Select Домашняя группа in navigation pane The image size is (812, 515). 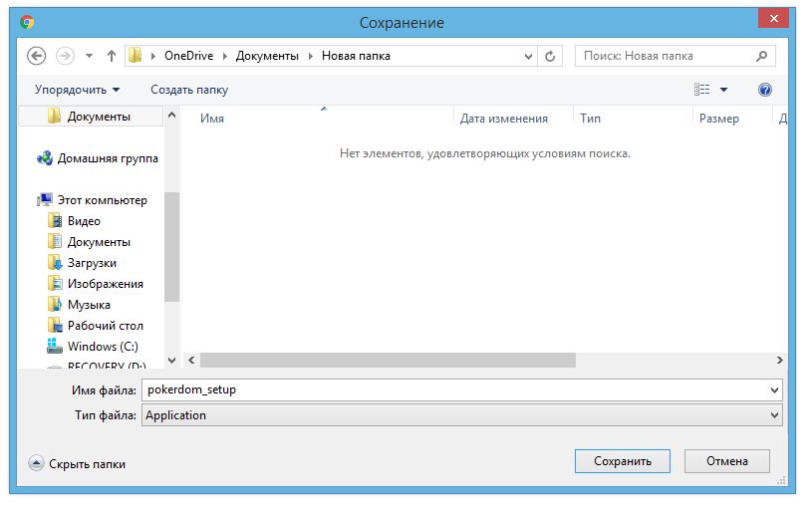[108, 158]
